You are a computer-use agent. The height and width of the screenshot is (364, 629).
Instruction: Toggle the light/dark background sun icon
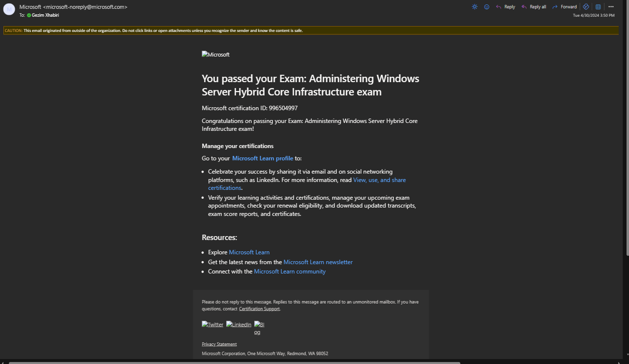(x=475, y=7)
